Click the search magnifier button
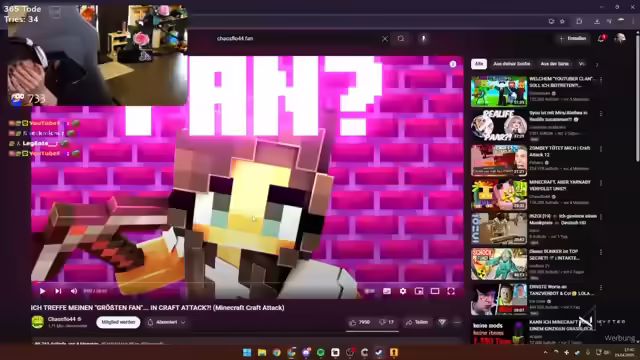The width and height of the screenshot is (640, 360). coord(401,39)
